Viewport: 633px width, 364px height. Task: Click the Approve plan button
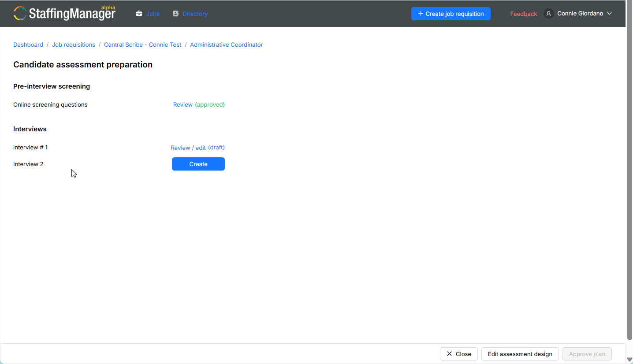pos(587,354)
